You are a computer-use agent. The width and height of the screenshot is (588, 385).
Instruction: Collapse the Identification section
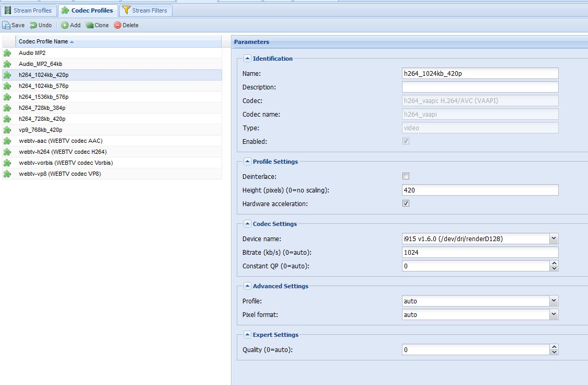(248, 58)
